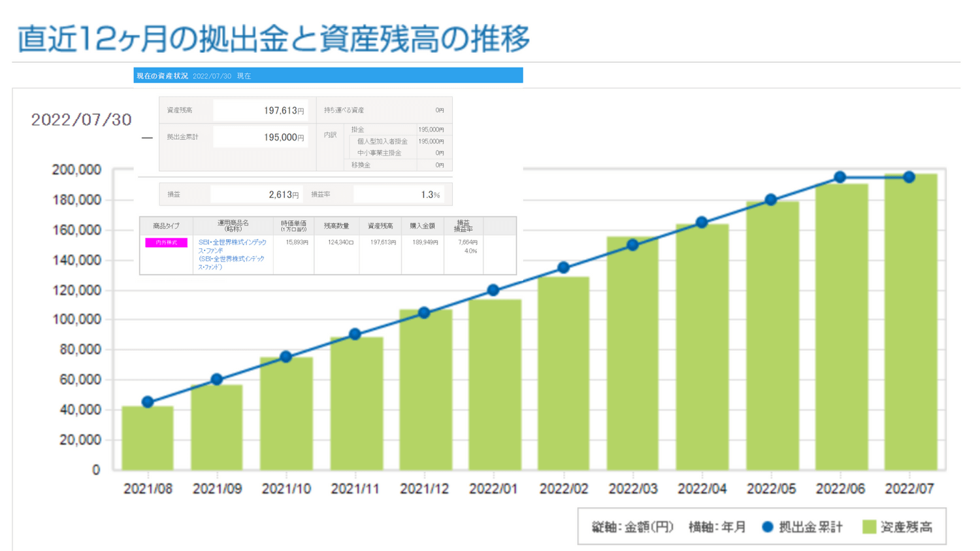Click the 持ち運べる資産 label
This screenshot has width=980, height=551.
point(344,110)
